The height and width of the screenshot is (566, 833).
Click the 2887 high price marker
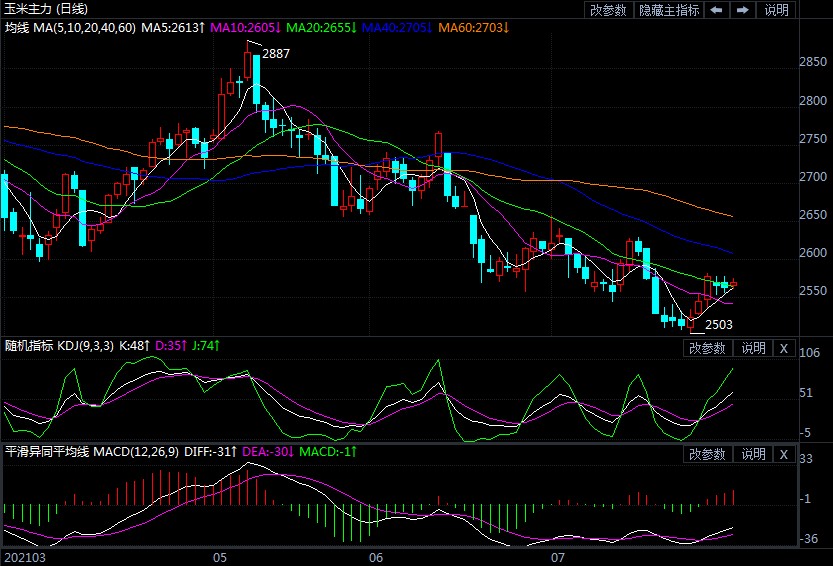click(275, 54)
